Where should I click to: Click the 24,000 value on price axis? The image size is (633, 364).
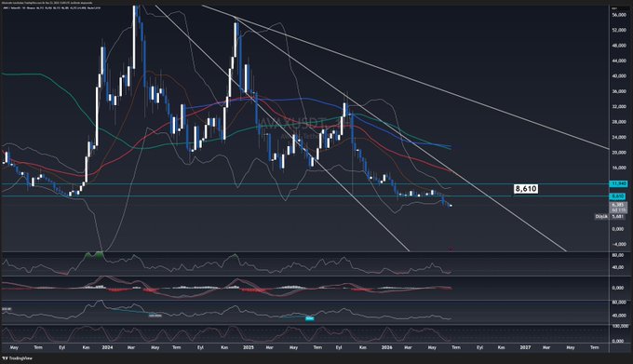(x=619, y=138)
